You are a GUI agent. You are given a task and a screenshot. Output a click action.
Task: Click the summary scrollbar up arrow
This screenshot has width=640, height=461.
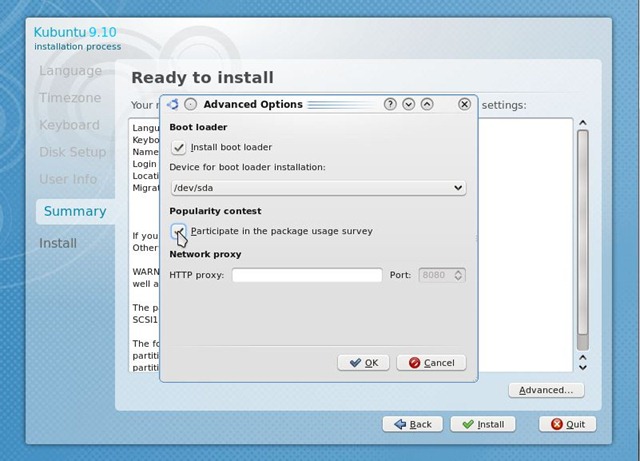click(x=583, y=123)
